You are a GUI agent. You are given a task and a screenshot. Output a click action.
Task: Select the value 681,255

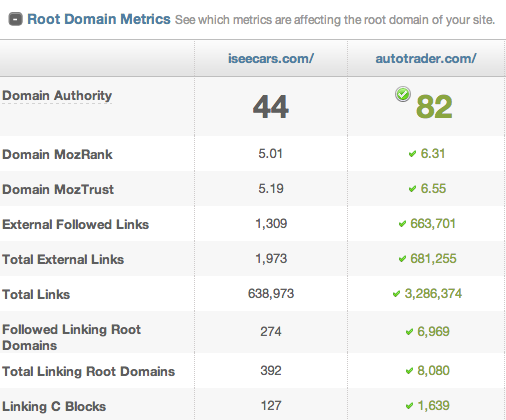coord(433,259)
